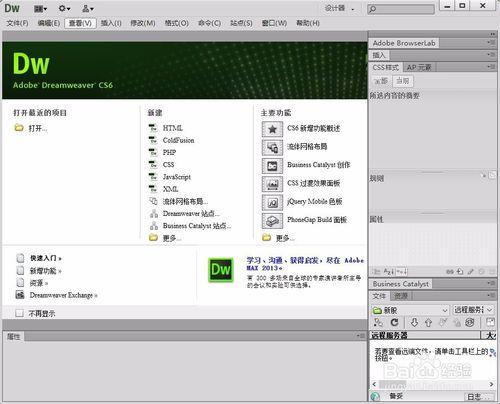This screenshot has width=500, height=404.
Task: Click the jQuery Mobile 色板 feature icon
Action: pyautogui.click(x=272, y=202)
